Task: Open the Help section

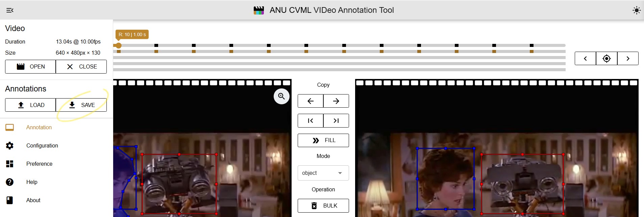Action: point(32,182)
